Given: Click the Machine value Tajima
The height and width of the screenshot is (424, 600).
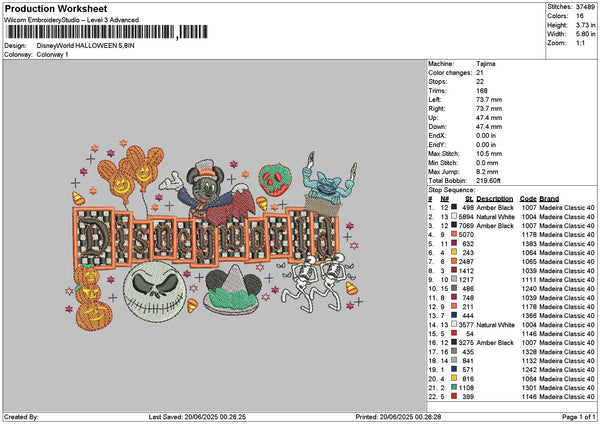Looking at the screenshot, I should click(x=486, y=64).
